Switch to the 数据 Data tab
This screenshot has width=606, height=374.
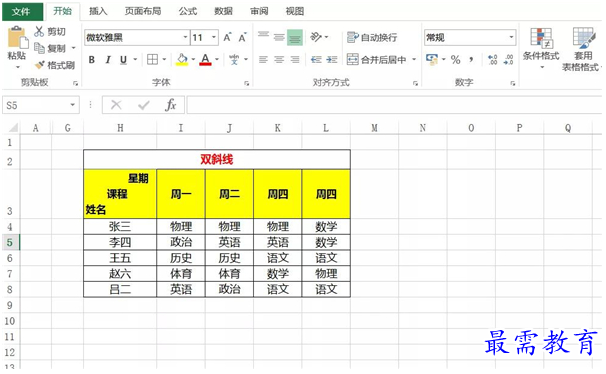point(223,11)
